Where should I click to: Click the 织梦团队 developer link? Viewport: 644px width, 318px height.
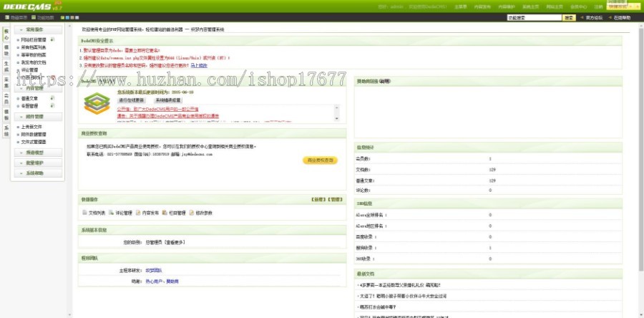(154, 270)
